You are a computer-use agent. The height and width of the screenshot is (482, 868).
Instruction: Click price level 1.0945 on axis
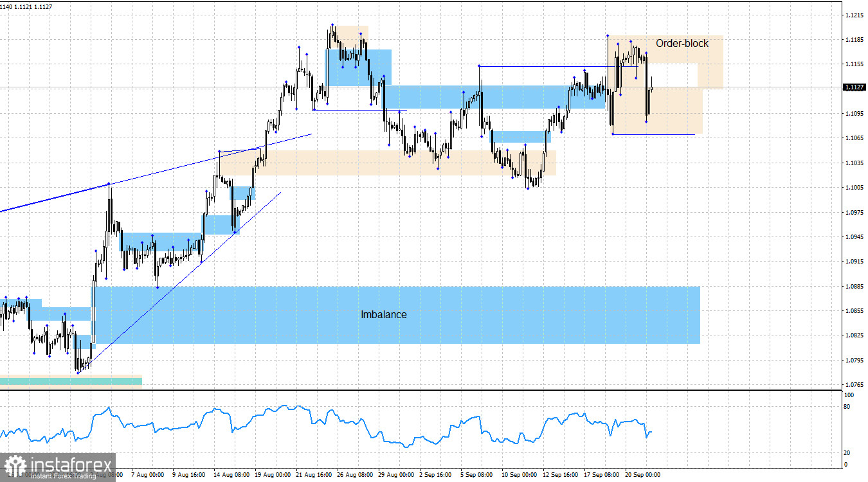click(854, 237)
